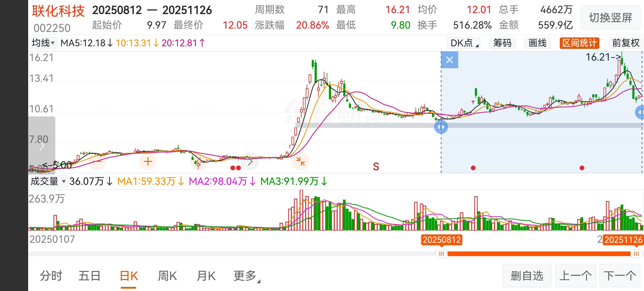Click the 20250812 range slider start handle

pyautogui.click(x=441, y=254)
